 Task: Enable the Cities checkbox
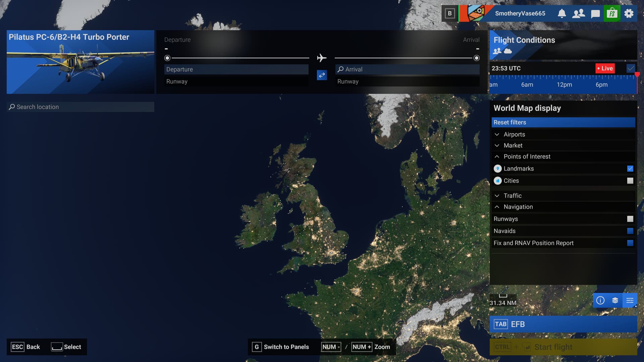[x=630, y=181]
